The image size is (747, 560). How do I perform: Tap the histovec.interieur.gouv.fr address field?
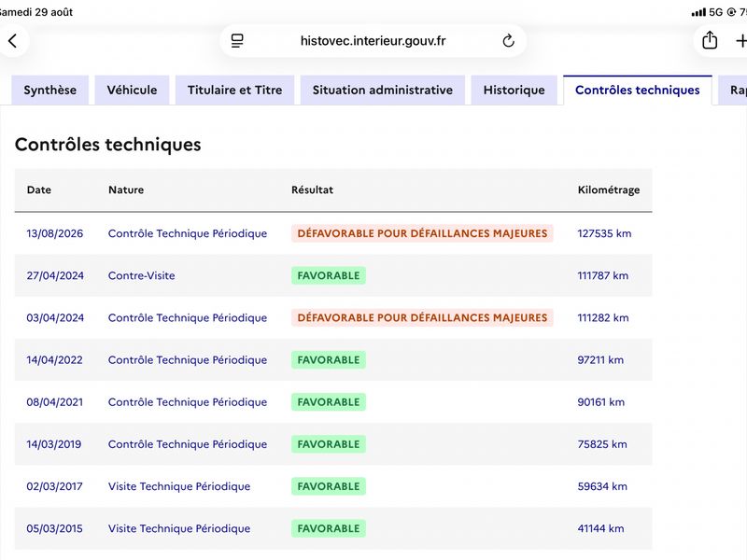click(373, 41)
